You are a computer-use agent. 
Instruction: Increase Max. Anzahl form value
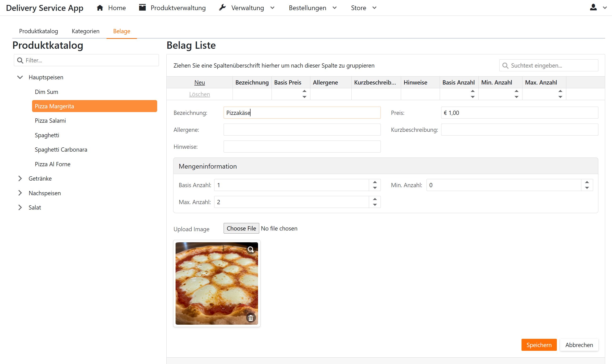375,199
